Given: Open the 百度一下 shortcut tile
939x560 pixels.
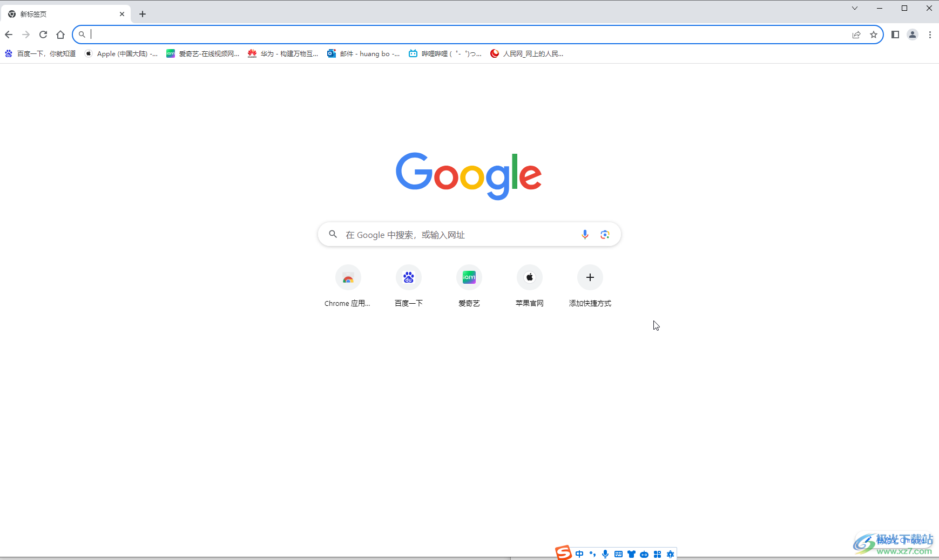Looking at the screenshot, I should coord(409,286).
